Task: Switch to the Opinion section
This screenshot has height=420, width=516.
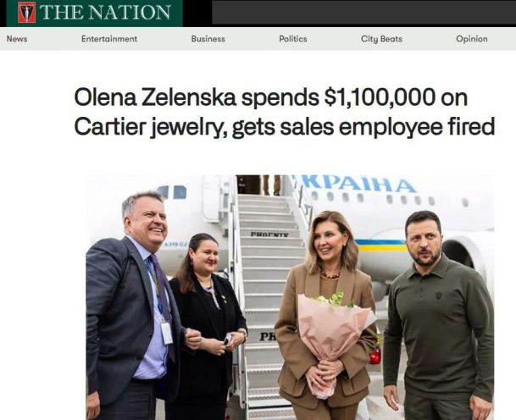Action: click(472, 39)
